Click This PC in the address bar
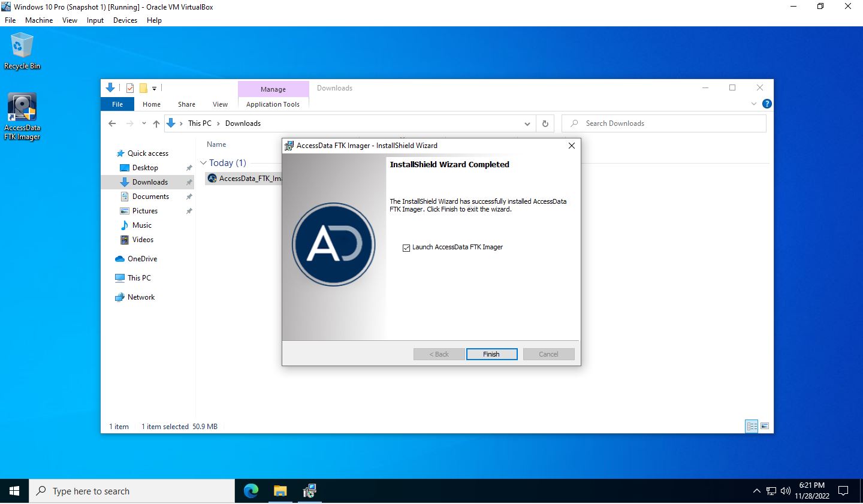 (x=200, y=123)
